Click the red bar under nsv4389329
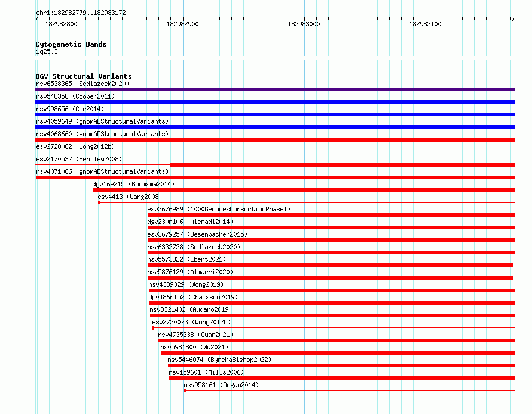The width and height of the screenshot is (532, 414). (332, 290)
